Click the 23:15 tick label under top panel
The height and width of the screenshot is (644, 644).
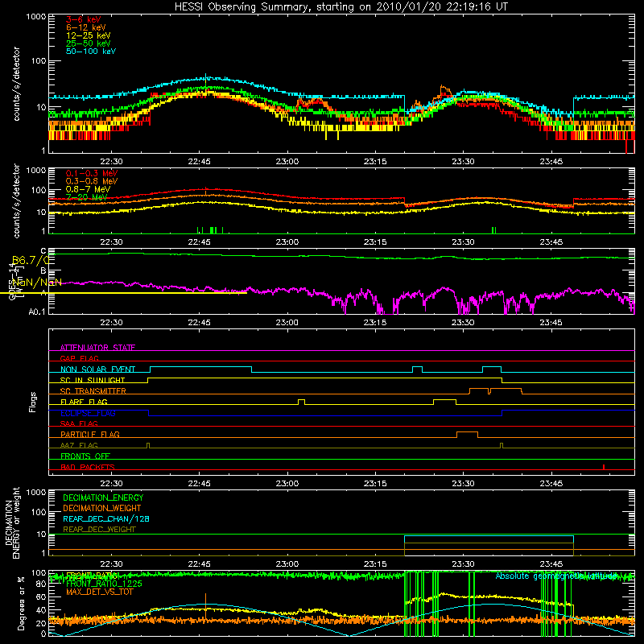(x=375, y=161)
